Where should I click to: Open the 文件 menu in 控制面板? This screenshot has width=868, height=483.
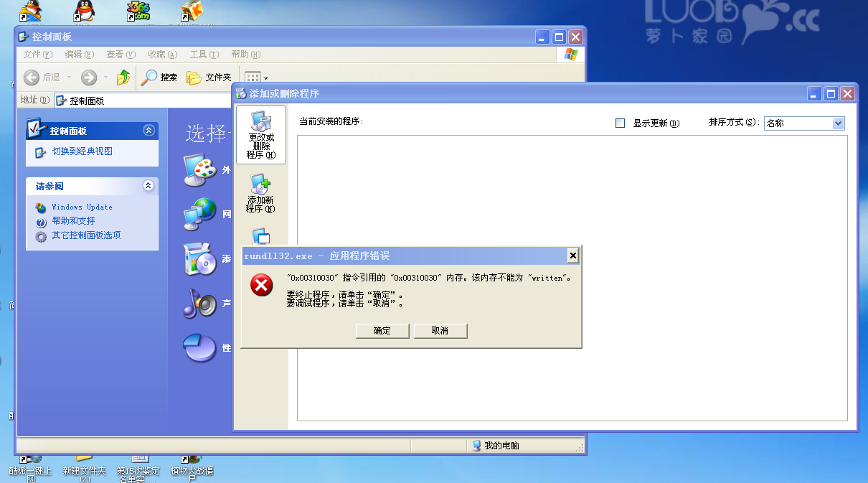coord(38,55)
